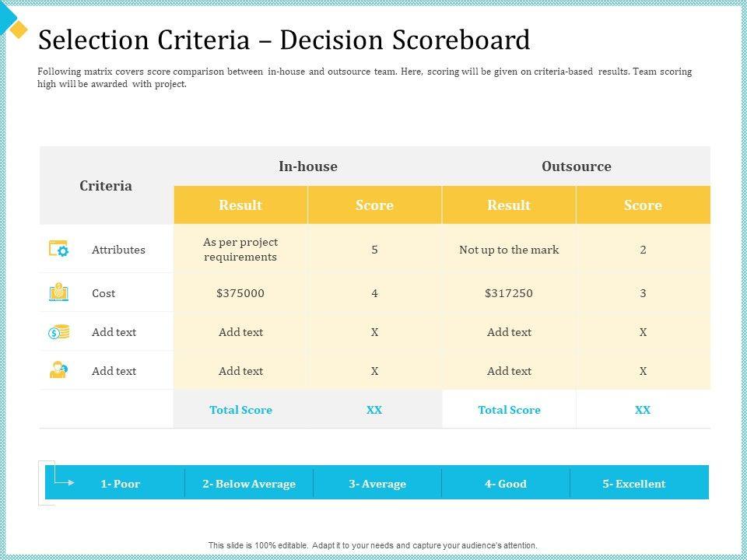Select the "4- Good" rating label
The height and width of the screenshot is (560, 747).
click(506, 484)
